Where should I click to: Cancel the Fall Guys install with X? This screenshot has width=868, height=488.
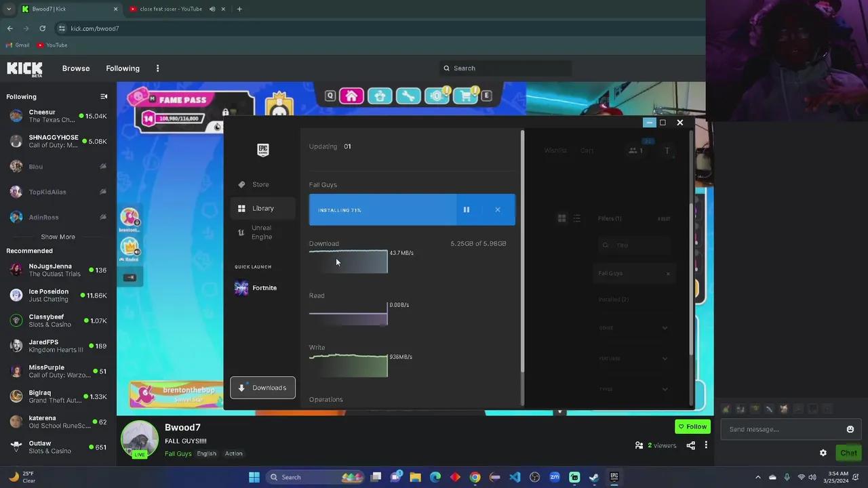[x=498, y=210]
